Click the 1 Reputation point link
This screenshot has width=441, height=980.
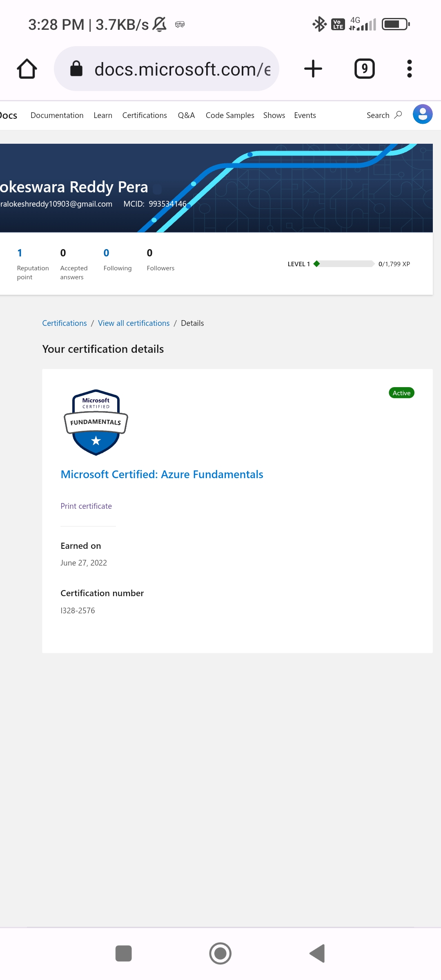point(33,264)
